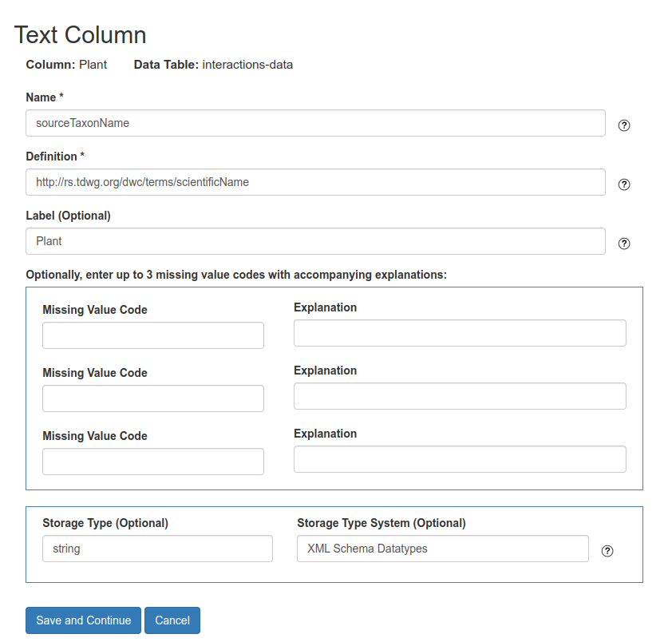Click the Storage Type System input
The height and width of the screenshot is (642, 672).
tap(442, 549)
